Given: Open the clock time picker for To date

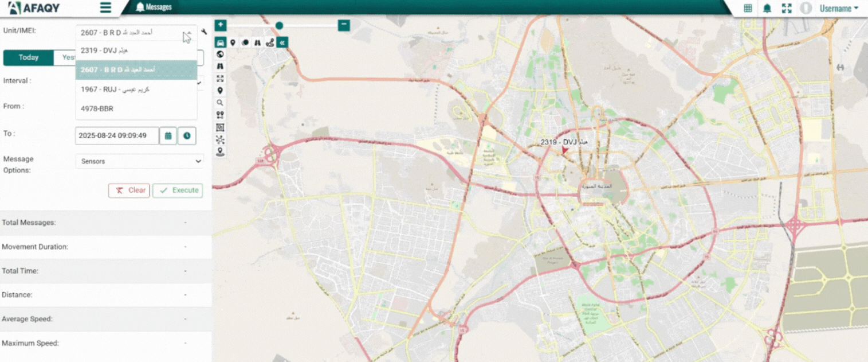Looking at the screenshot, I should point(187,136).
